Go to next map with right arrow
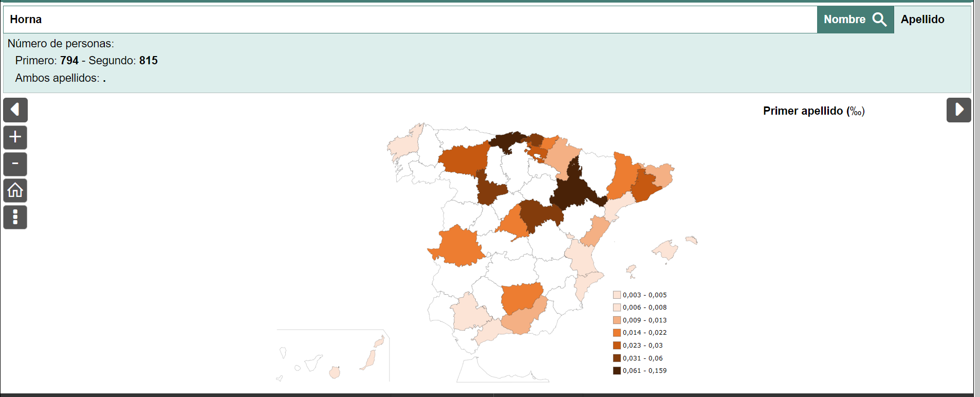Viewport: 980px width, 397px height. click(x=959, y=110)
